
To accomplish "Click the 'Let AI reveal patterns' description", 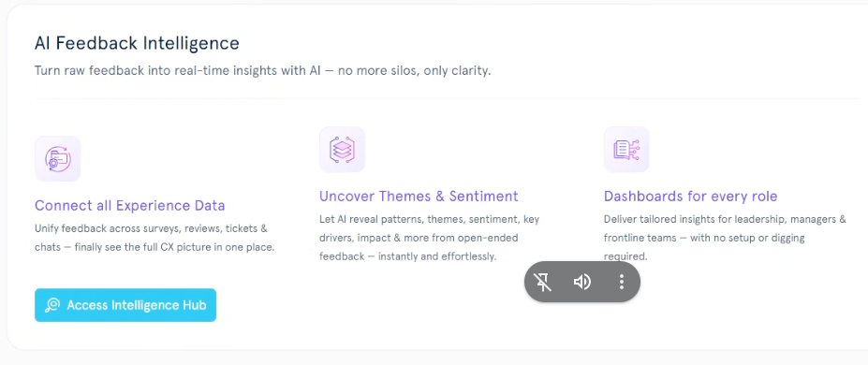I will coord(429,238).
